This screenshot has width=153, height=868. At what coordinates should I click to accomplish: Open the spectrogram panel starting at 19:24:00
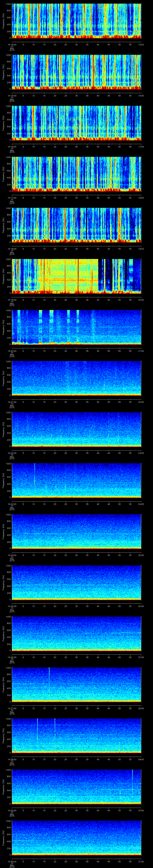[x=77, y=531]
